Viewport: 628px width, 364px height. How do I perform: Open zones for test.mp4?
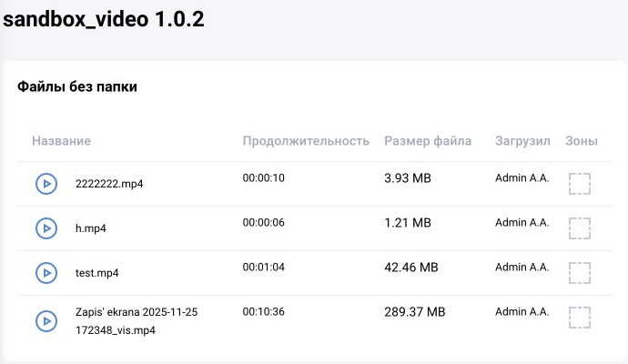tap(580, 273)
